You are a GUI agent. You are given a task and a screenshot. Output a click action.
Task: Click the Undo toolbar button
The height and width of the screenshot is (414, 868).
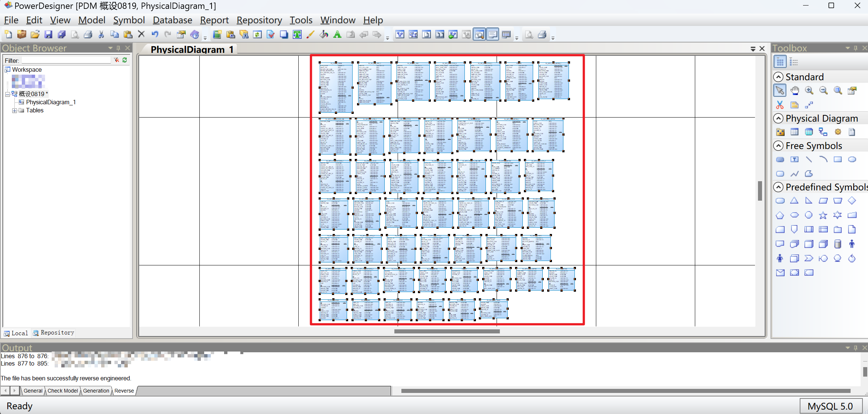(155, 35)
